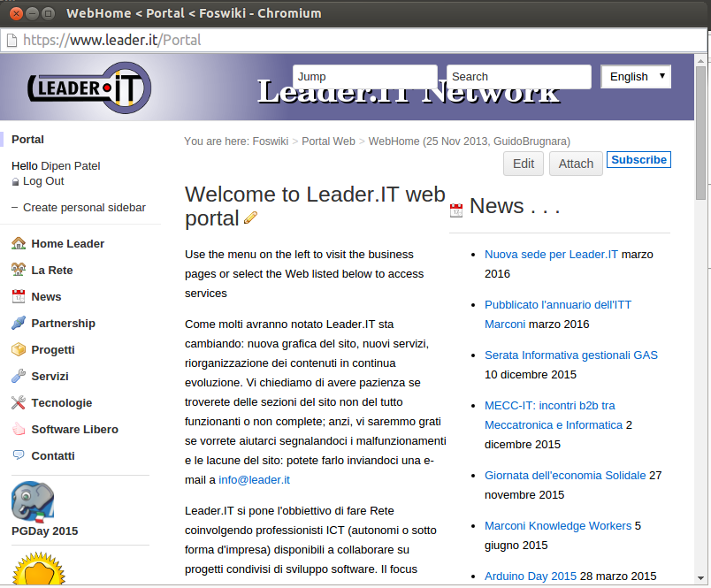
Task: Click the Home Leader house icon
Action: (x=19, y=243)
